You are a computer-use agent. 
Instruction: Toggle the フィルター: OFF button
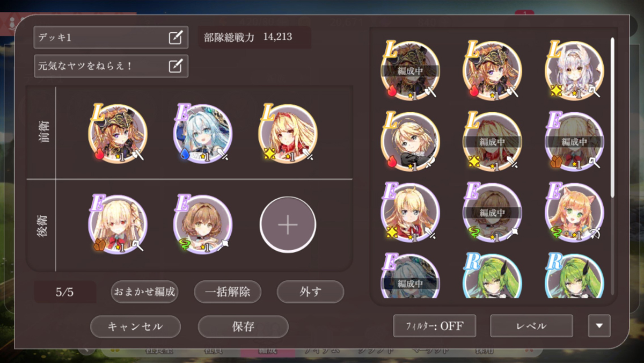(x=435, y=326)
